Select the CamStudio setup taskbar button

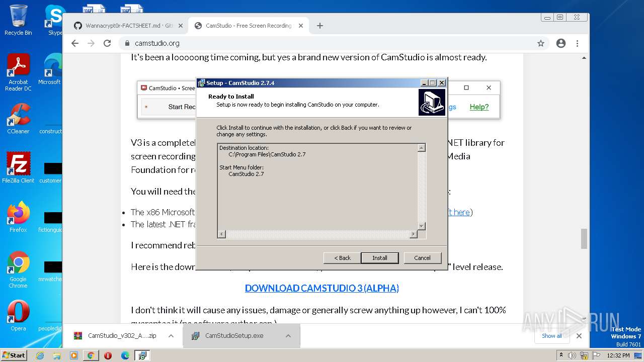click(x=142, y=355)
